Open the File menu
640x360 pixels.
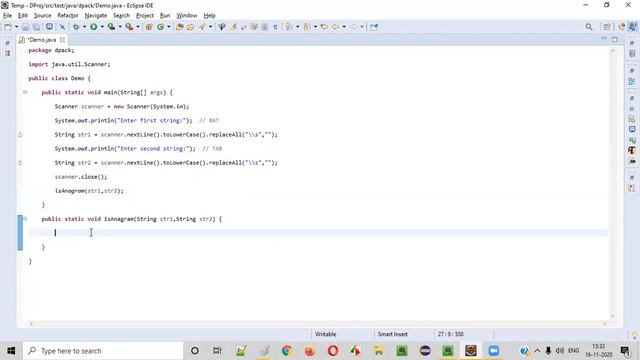(7, 16)
